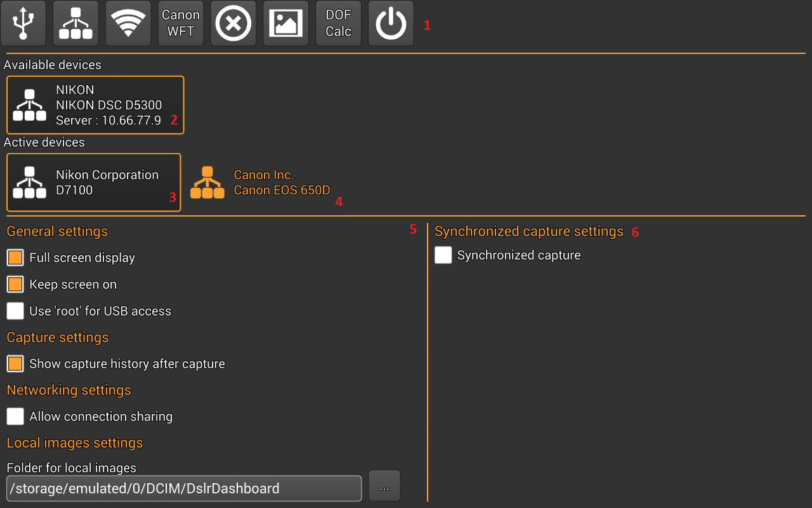Click the 'Active devices' label
Image resolution: width=812 pixels, height=508 pixels.
(44, 142)
